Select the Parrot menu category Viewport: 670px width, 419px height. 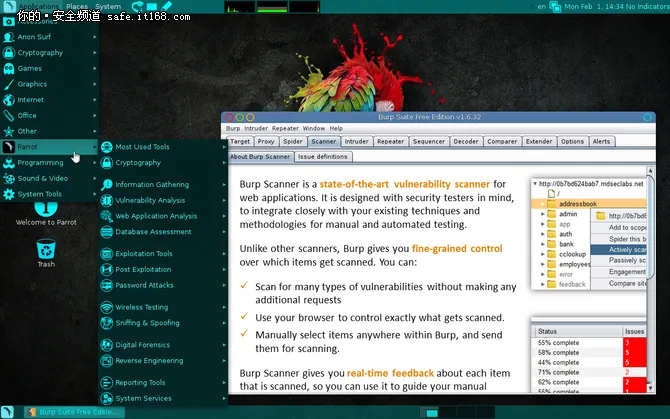49,147
